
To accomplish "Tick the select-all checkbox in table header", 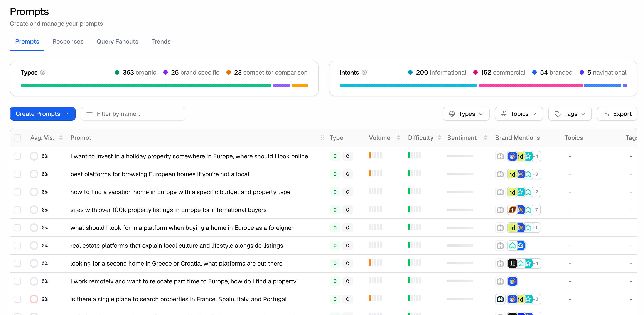I will (x=17, y=138).
